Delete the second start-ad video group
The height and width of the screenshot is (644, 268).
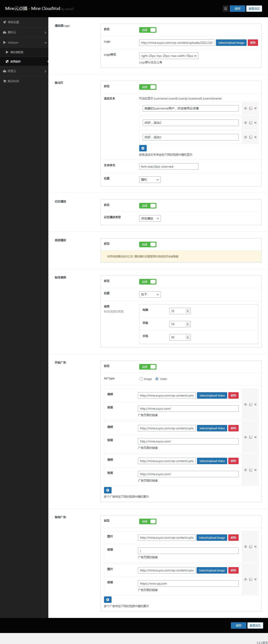(255, 437)
